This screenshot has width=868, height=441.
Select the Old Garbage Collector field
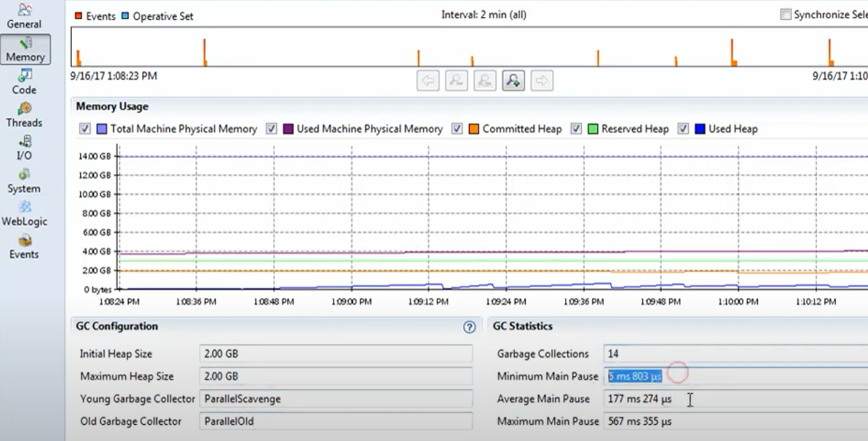click(x=335, y=421)
